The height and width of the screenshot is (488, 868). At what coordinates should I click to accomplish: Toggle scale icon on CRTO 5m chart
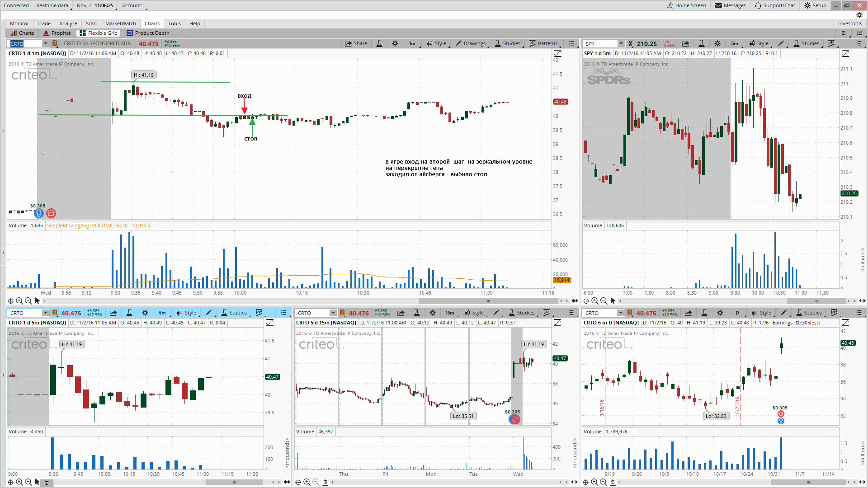pyautogui.click(x=270, y=323)
